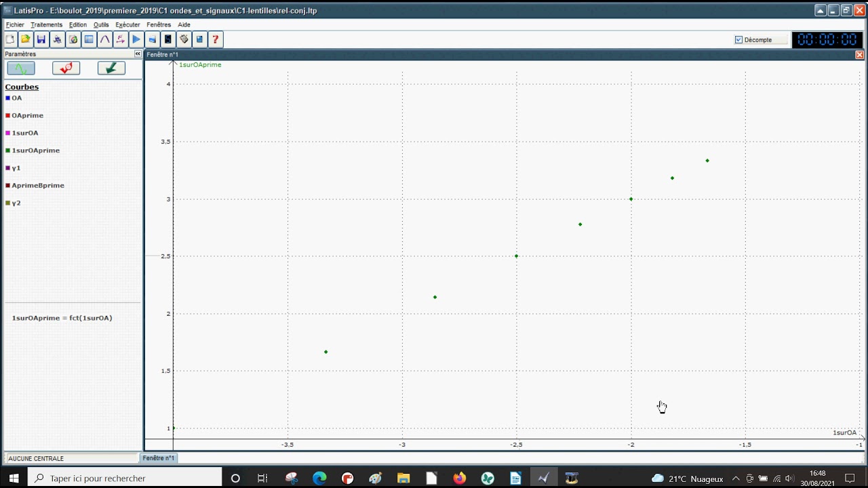Click the taskbar search box

[125, 478]
